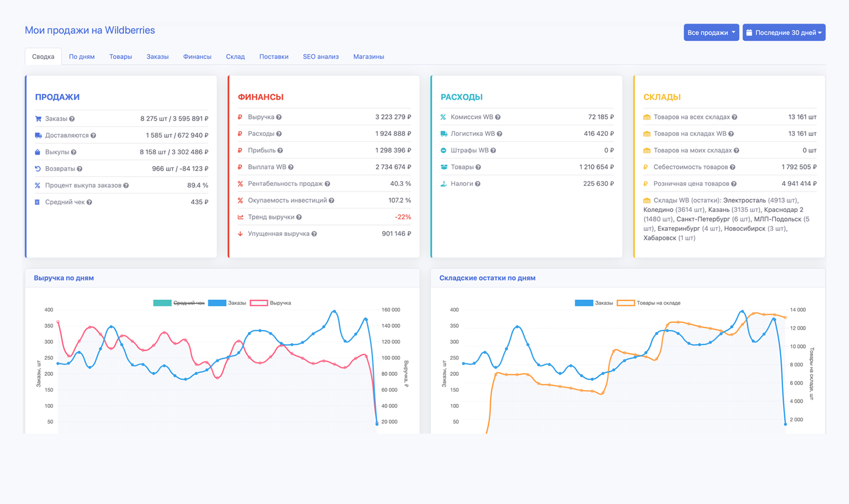Click the СКЛАДЫ card heading
The image size is (849, 504).
tap(662, 97)
